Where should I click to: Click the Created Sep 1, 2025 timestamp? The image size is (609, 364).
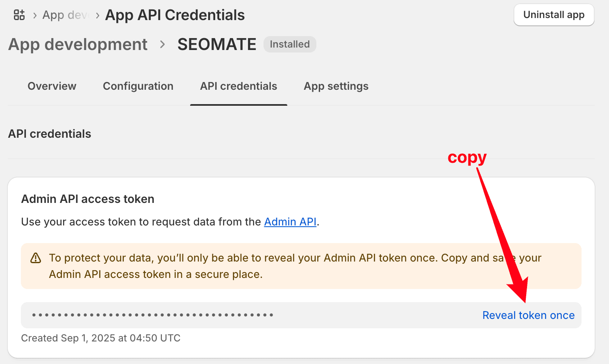pos(101,338)
